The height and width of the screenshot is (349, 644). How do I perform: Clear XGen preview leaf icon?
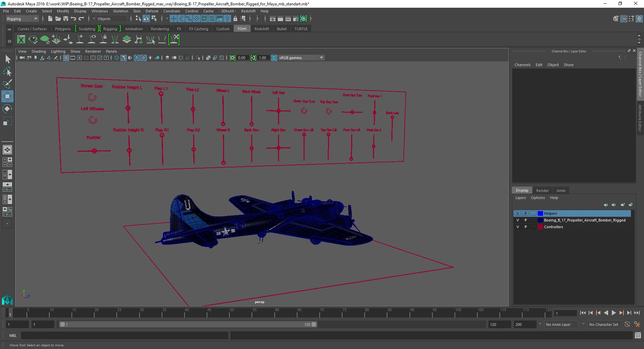pos(45,40)
